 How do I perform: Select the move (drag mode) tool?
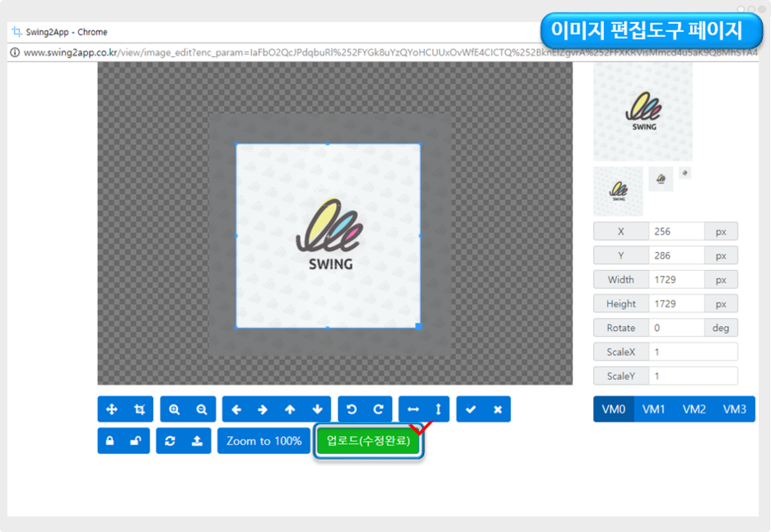pos(112,409)
